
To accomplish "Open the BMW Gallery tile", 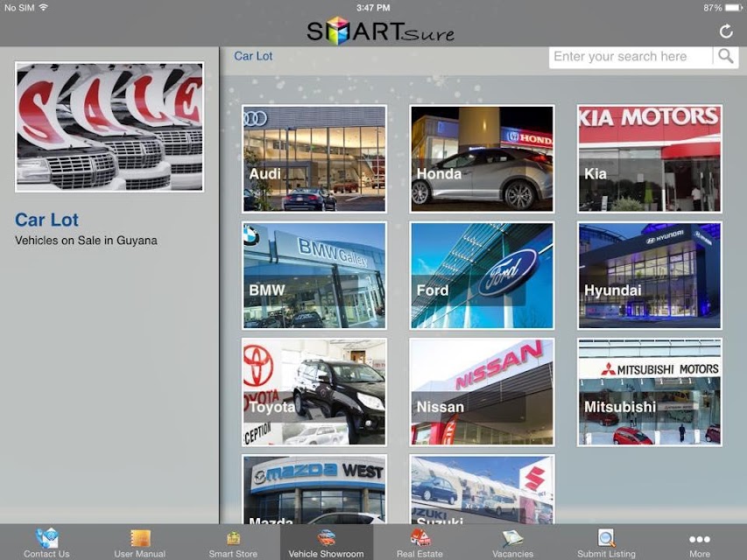I will (314, 276).
